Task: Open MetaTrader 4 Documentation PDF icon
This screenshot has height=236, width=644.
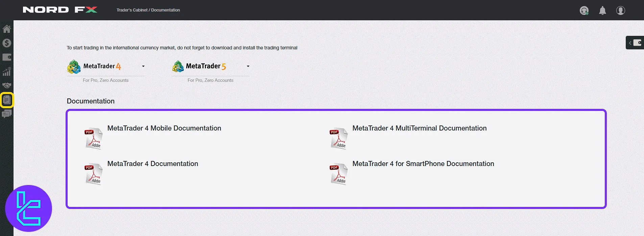Action: coord(93,174)
